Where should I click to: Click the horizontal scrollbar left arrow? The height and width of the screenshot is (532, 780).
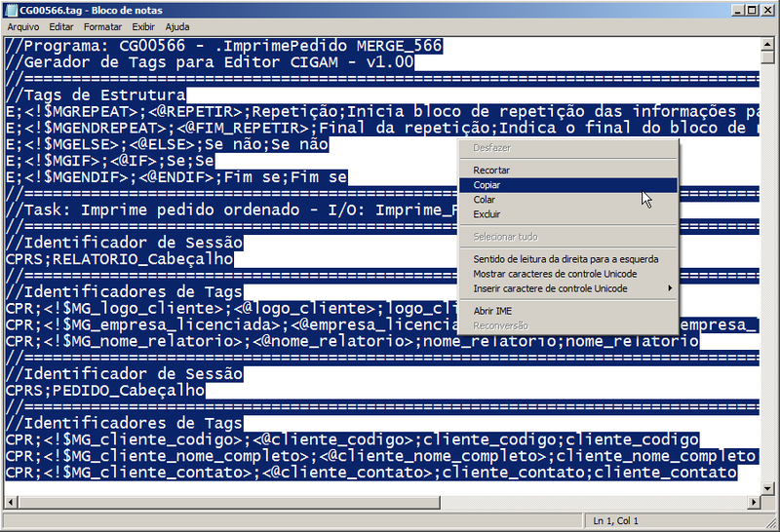click(11, 502)
